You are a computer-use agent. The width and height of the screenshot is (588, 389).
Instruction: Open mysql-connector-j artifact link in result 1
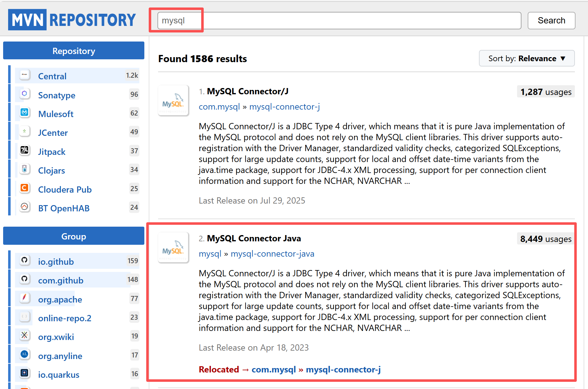(284, 107)
